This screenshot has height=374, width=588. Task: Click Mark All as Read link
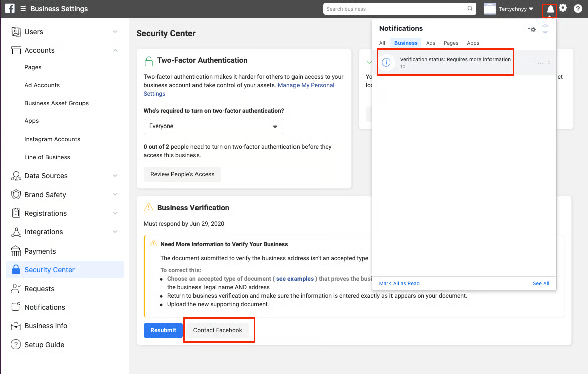click(399, 284)
